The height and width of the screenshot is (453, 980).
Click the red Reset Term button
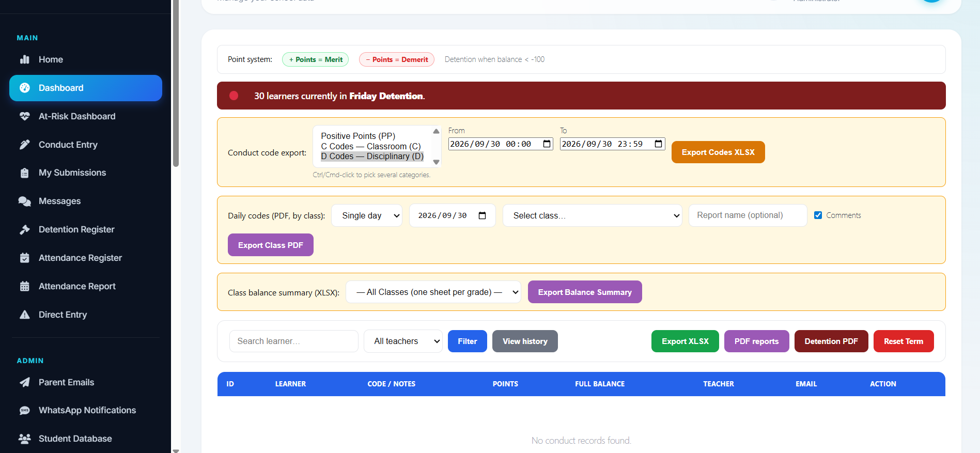pos(903,341)
